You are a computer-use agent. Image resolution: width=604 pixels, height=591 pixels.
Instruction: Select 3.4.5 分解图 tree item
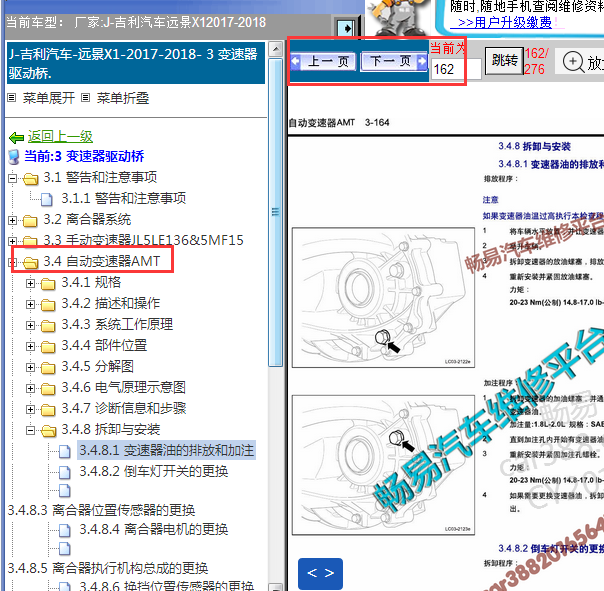[x=97, y=367]
